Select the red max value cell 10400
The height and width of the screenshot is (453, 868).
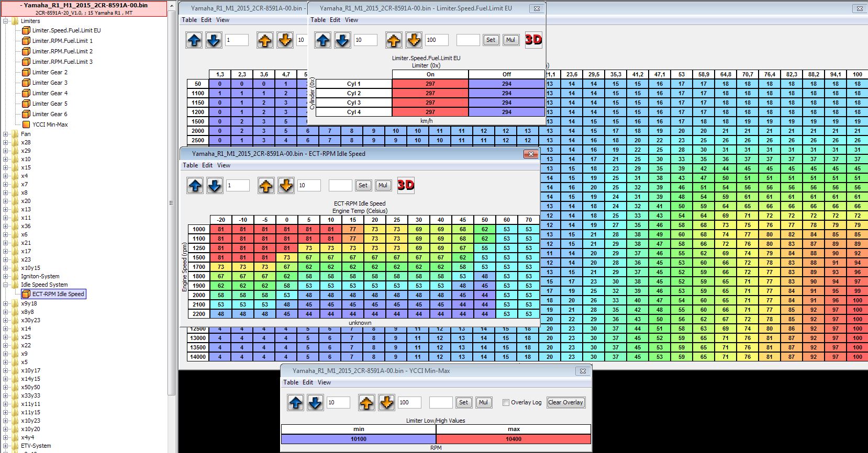point(513,439)
